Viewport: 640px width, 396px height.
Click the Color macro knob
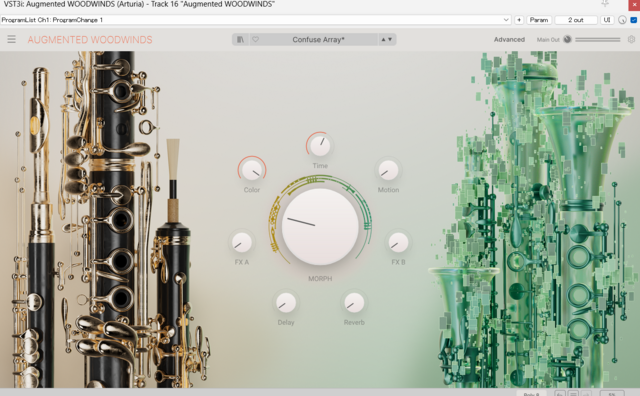252,170
